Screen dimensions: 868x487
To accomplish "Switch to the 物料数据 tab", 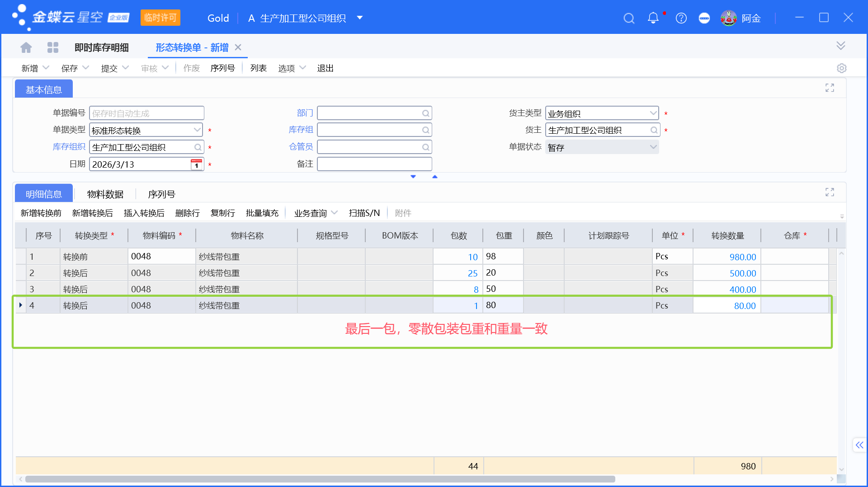I will [x=105, y=194].
